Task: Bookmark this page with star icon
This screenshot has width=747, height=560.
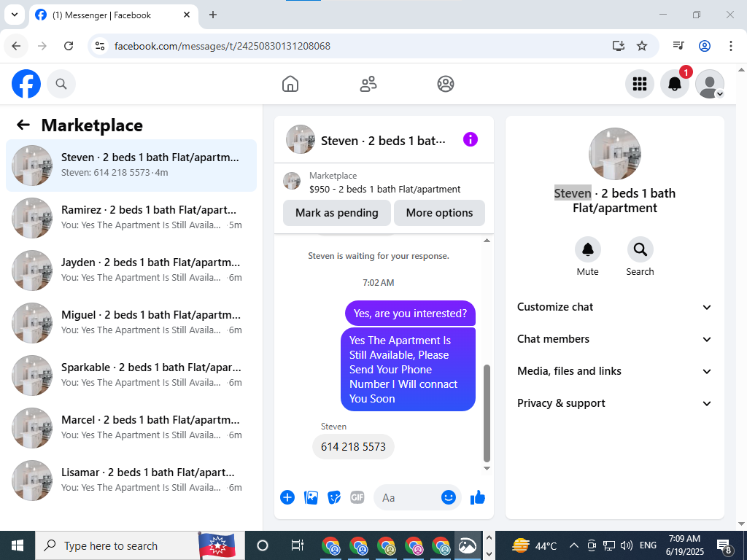Action: (x=642, y=46)
